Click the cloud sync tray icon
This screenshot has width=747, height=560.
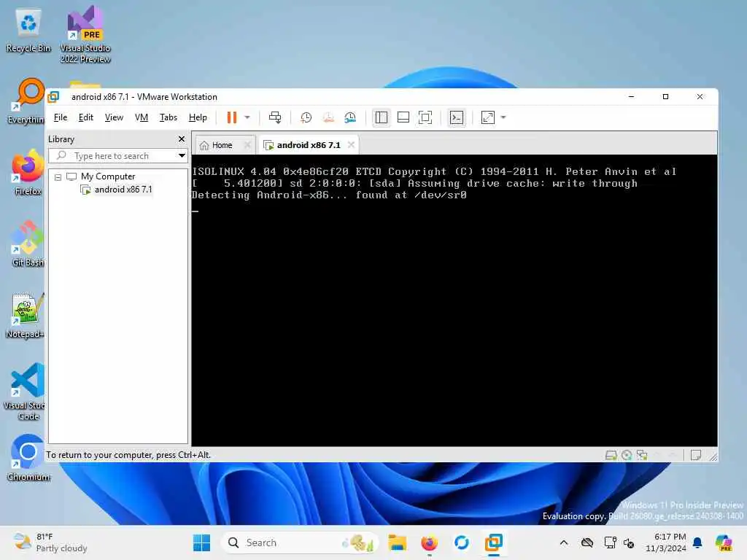click(587, 542)
